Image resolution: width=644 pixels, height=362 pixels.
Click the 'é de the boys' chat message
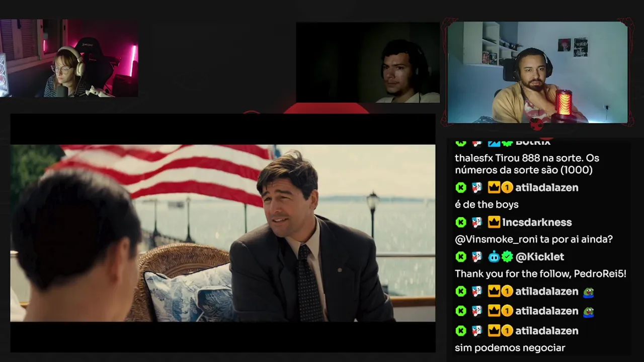coord(487,205)
